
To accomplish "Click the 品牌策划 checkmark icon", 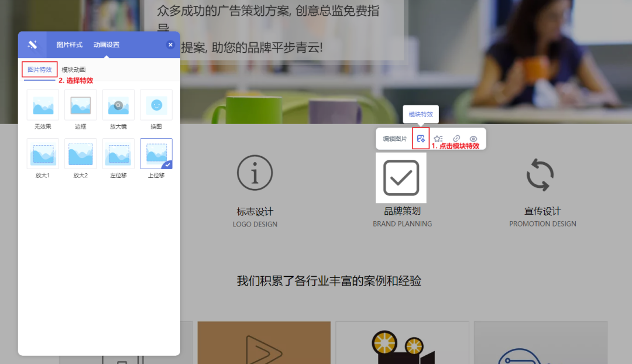I will 401,177.
